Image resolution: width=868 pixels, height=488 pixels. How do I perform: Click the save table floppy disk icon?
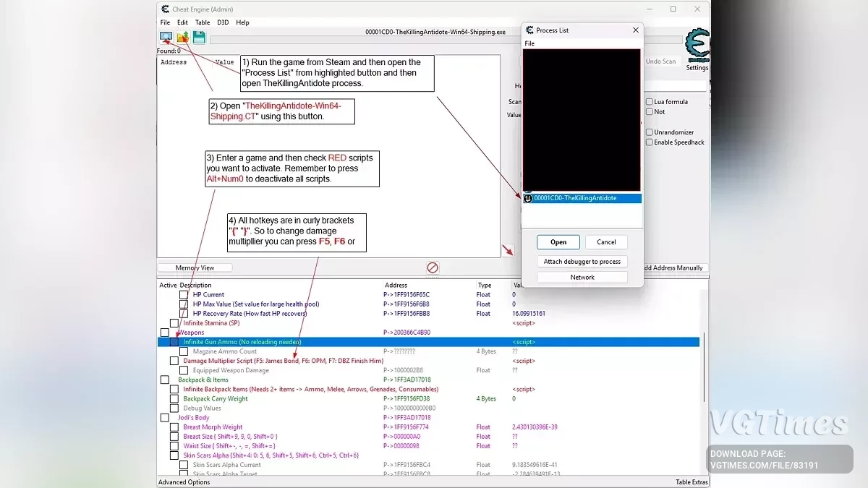199,37
